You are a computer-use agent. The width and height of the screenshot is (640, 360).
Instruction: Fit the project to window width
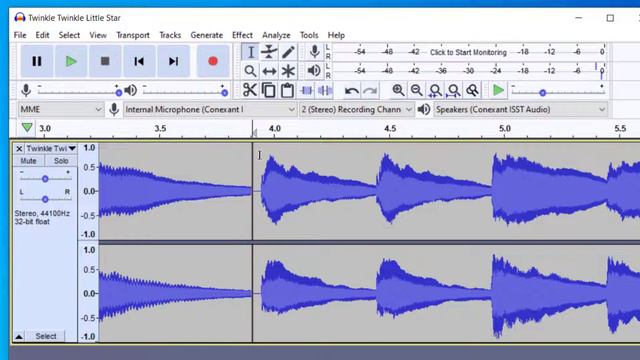coord(453,90)
